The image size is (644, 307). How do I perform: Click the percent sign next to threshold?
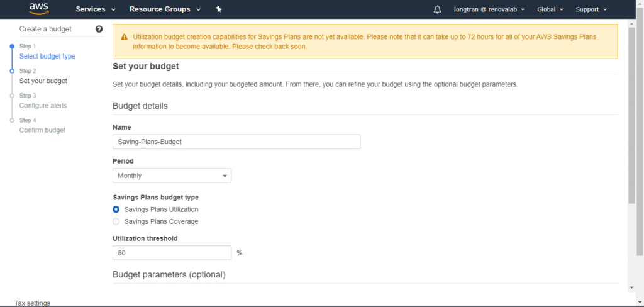240,253
